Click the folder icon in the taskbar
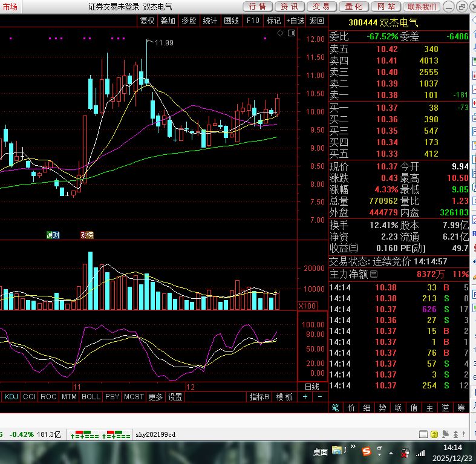Viewport: 476px width, 464px height. pyautogui.click(x=337, y=450)
